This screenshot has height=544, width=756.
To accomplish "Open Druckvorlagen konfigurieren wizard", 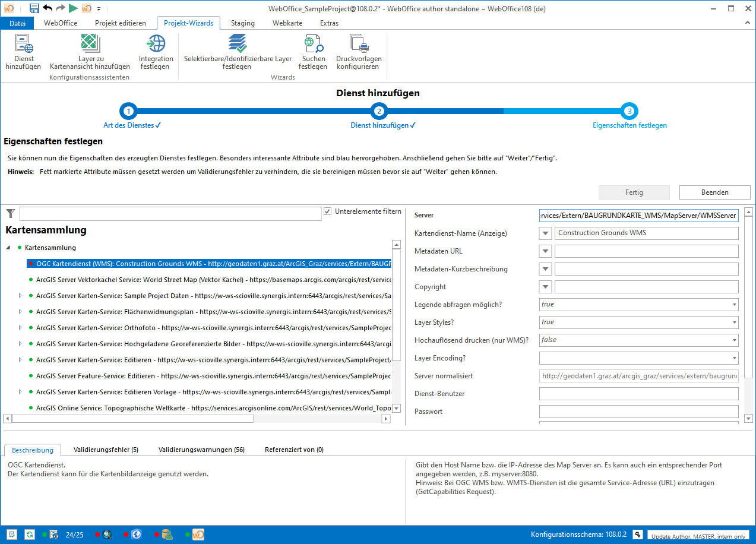I will click(359, 45).
